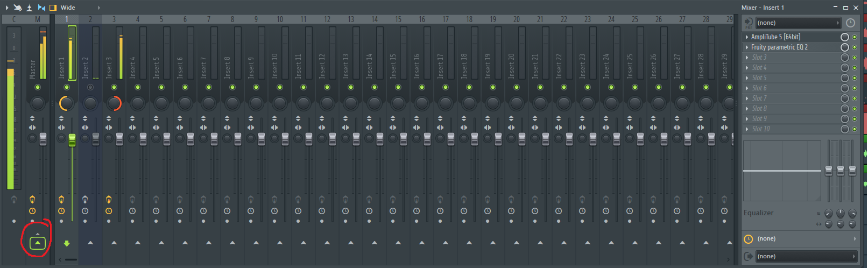
Task: Open the AmpliTube 5 slot arrow menu
Action: tap(746, 37)
